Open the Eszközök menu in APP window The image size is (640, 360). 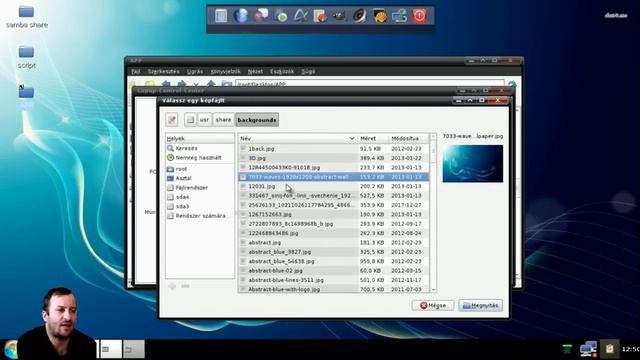(x=282, y=71)
